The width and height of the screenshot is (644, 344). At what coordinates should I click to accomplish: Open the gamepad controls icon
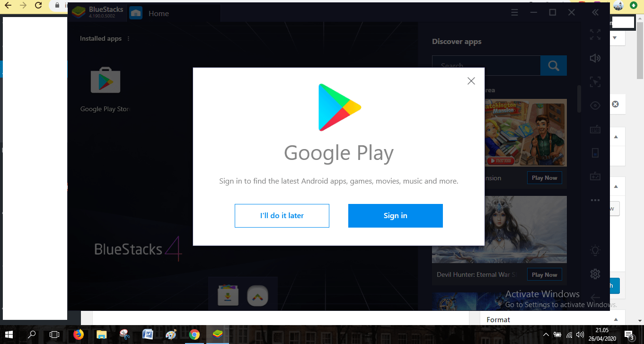(x=595, y=176)
